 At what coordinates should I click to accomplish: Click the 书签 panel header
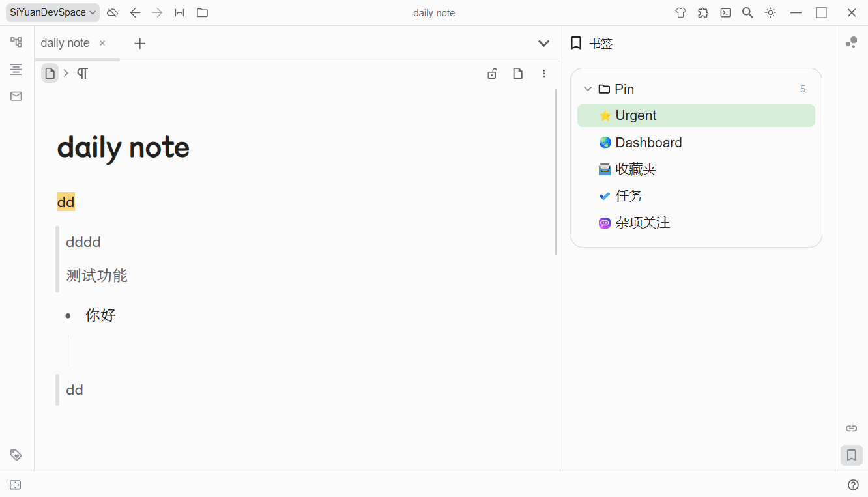(591, 44)
